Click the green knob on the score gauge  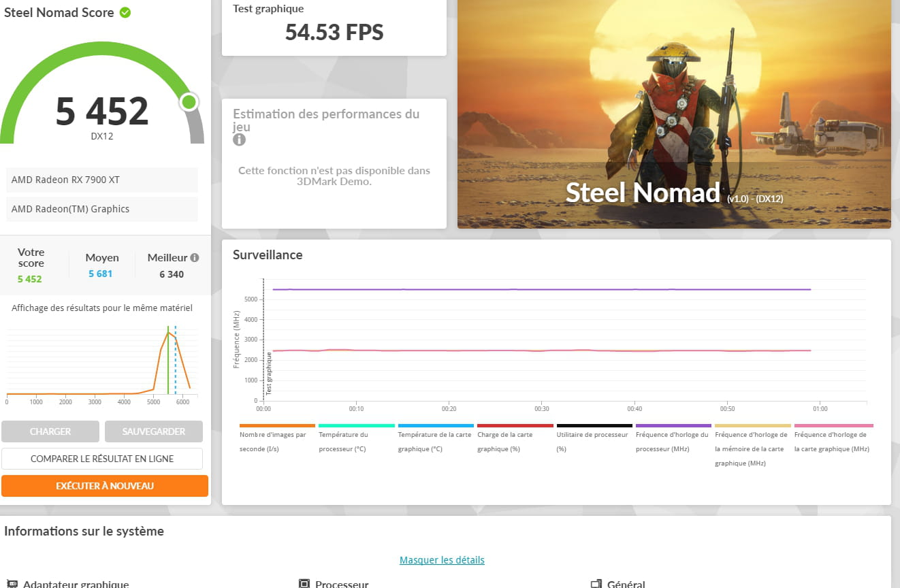189,102
